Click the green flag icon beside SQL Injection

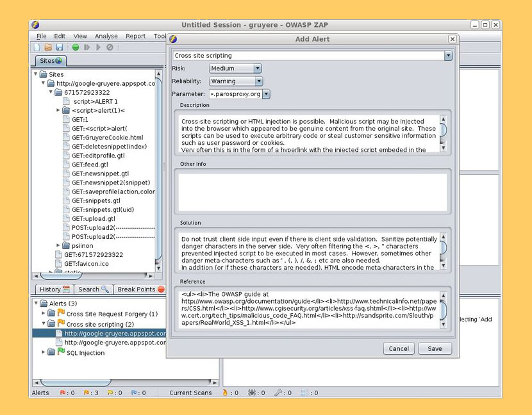(x=61, y=351)
